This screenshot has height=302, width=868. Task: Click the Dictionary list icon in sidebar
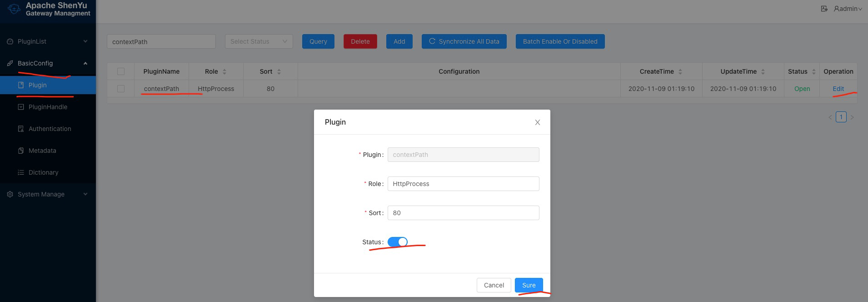coord(20,172)
